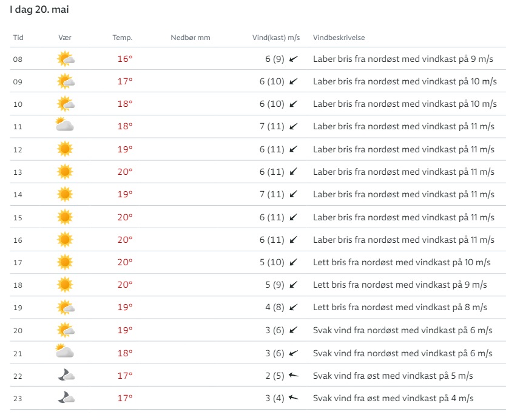The image size is (506, 420).
Task: Click the cloudy icon at hour 21
Action: click(65, 353)
